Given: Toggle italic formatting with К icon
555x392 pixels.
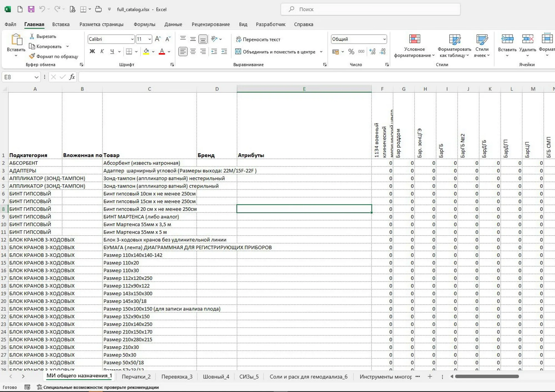Looking at the screenshot, I should [x=102, y=51].
